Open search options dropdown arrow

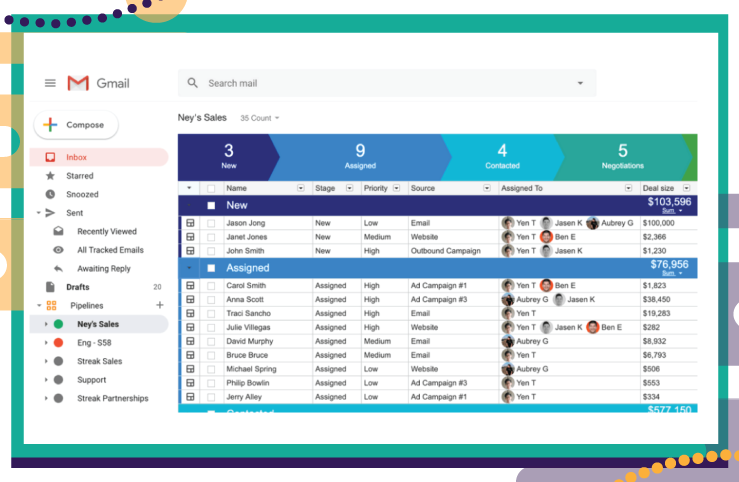(x=580, y=83)
